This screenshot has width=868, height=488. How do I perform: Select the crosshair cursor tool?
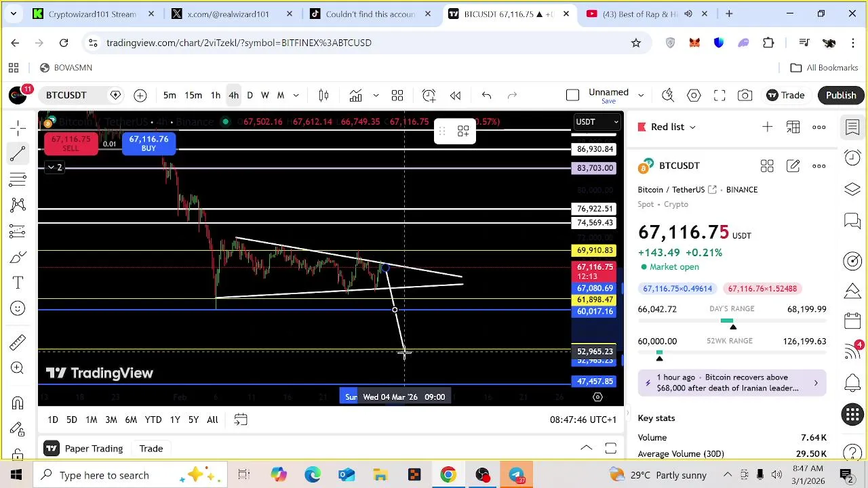tap(18, 127)
